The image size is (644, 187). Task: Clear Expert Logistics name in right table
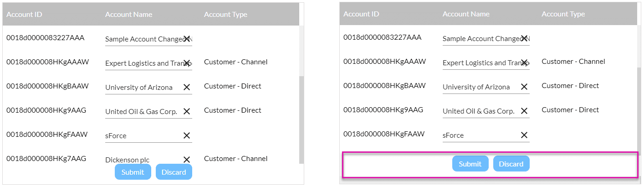[524, 62]
